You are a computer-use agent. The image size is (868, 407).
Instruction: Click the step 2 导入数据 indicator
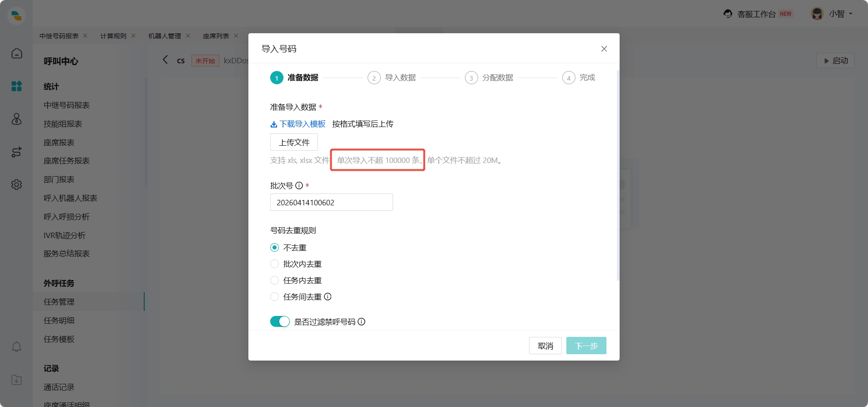pyautogui.click(x=392, y=78)
